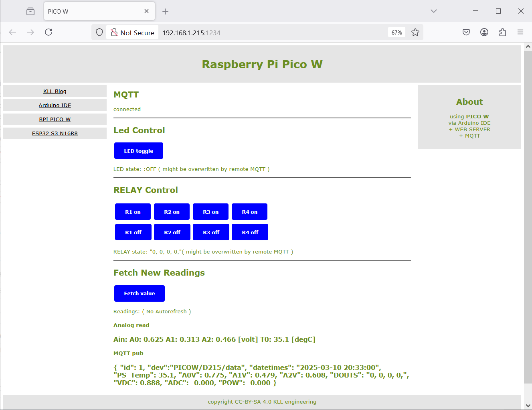Viewport: 532px width, 410px height.
Task: Maximize the Firefox window
Action: click(x=498, y=11)
